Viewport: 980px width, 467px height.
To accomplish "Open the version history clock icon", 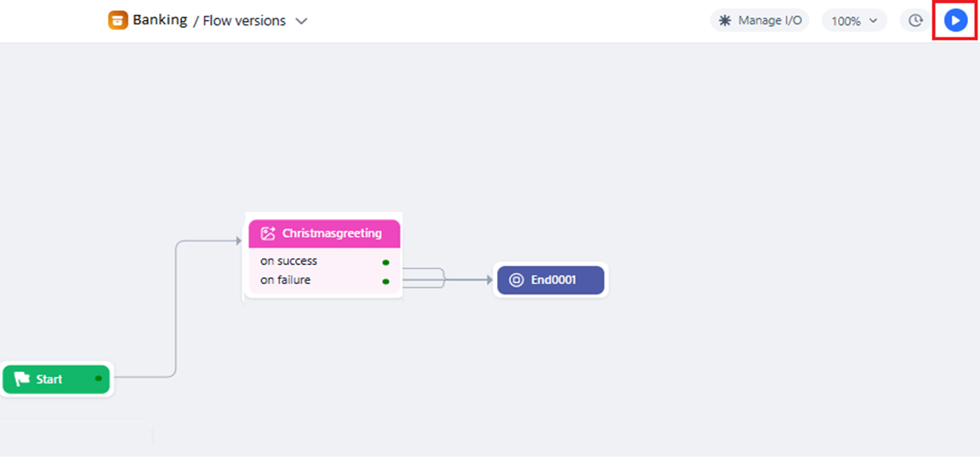I will (x=916, y=21).
